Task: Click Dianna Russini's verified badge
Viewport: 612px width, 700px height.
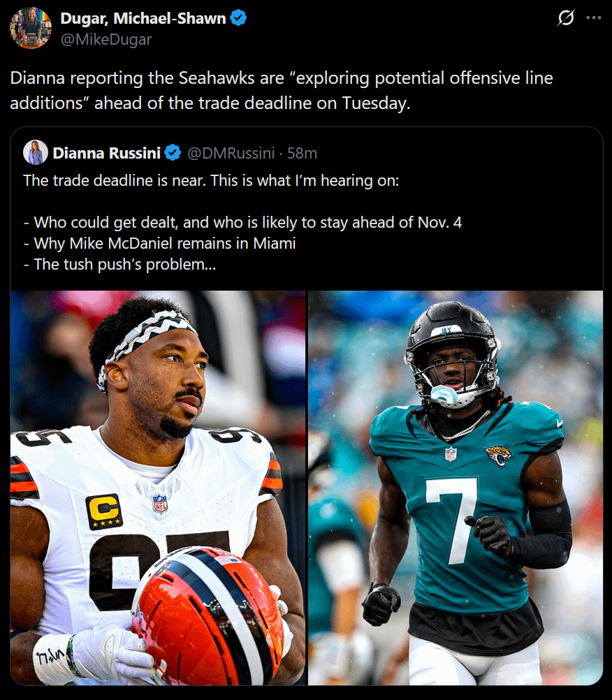Action: click(173, 153)
